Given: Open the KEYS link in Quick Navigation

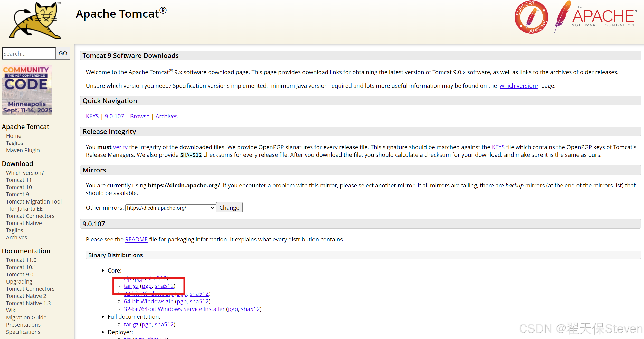Looking at the screenshot, I should click(92, 116).
